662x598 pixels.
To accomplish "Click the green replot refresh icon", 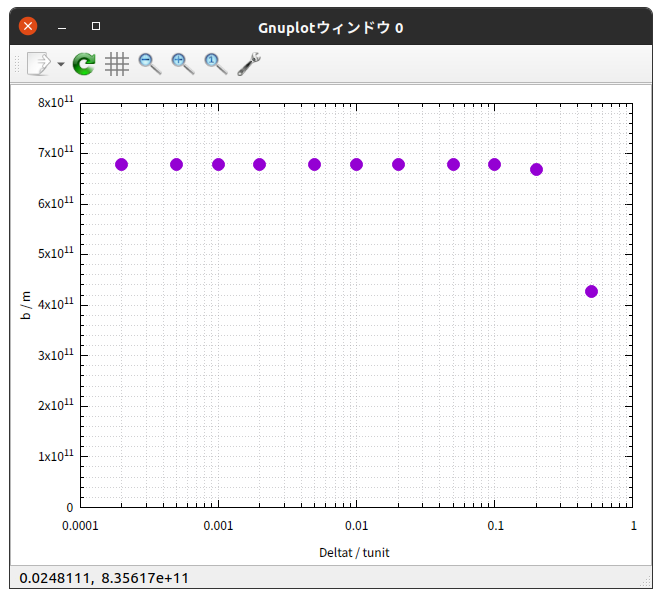I will pos(84,64).
